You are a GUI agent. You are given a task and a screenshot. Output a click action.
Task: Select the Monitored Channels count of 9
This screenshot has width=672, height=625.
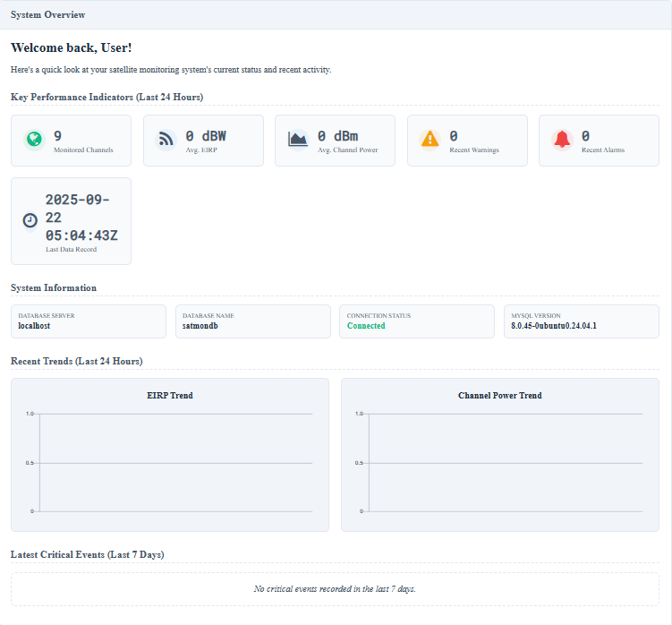(x=58, y=136)
